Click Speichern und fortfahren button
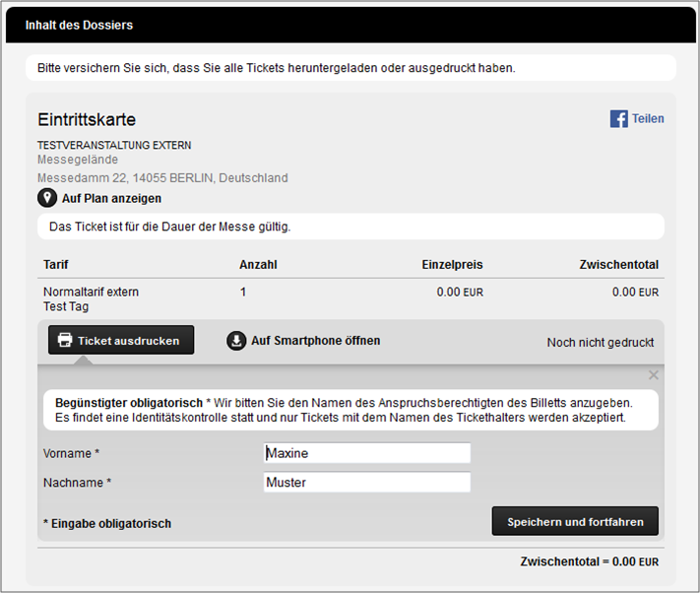 [575, 521]
